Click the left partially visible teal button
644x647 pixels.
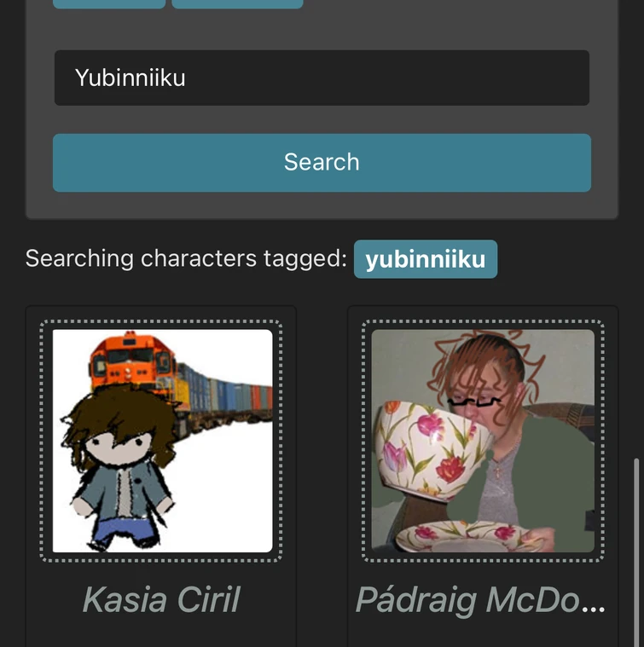coord(109,4)
